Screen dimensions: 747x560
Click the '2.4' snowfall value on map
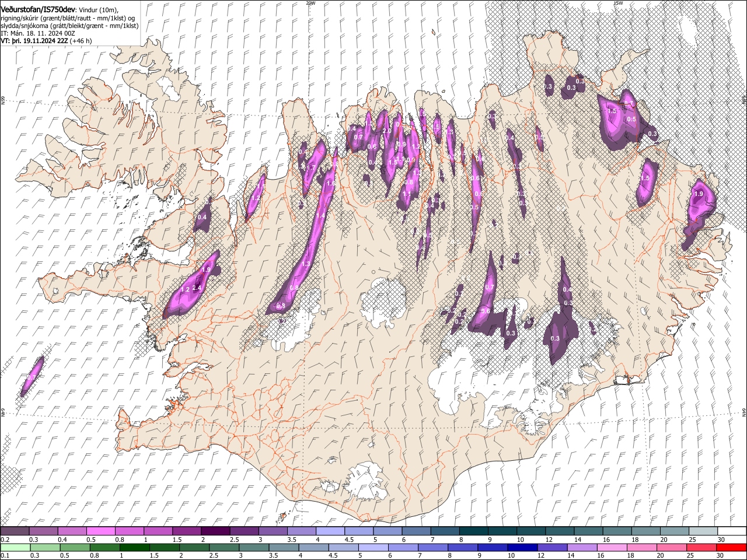tap(197, 288)
